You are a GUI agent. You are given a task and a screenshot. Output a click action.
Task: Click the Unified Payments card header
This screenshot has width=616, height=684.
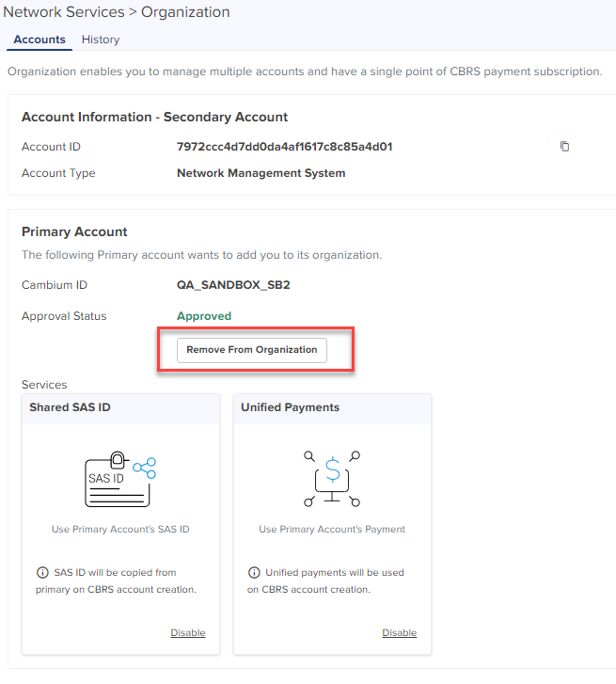point(290,407)
